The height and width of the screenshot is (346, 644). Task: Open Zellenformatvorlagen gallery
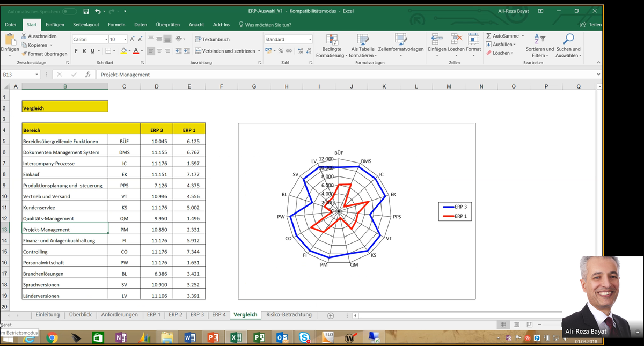(x=401, y=46)
